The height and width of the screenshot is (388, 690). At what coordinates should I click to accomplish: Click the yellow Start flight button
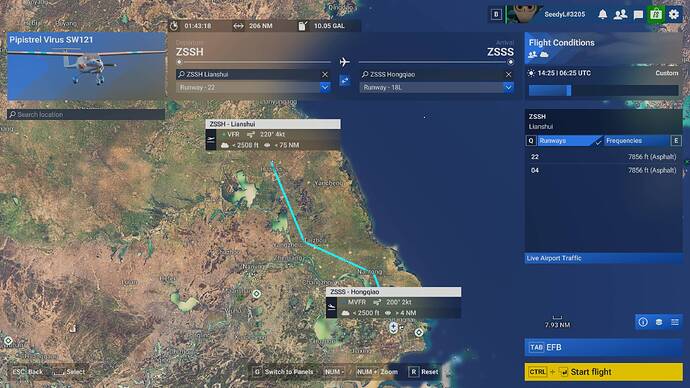(603, 372)
